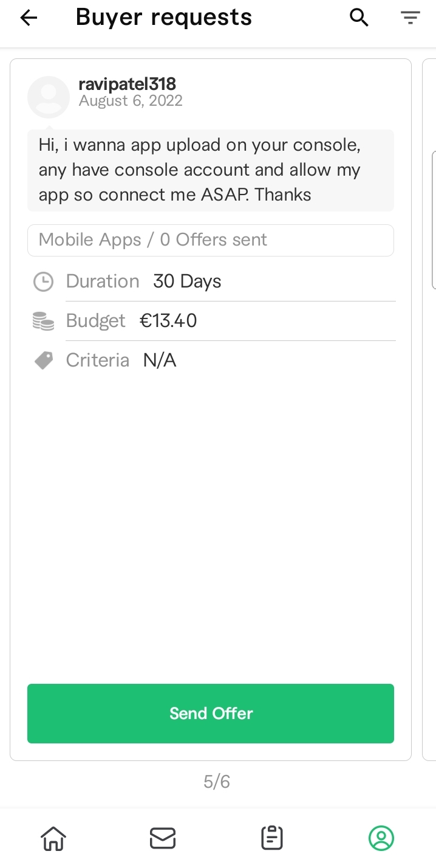Image resolution: width=436 pixels, height=868 pixels.
Task: Tap the 30 Days duration value
Action: pyautogui.click(x=187, y=281)
